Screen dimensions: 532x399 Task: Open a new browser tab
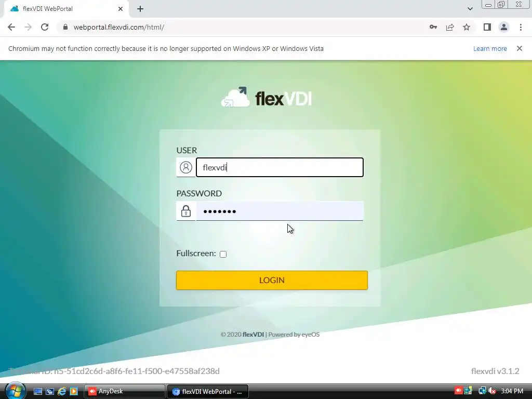pos(140,9)
